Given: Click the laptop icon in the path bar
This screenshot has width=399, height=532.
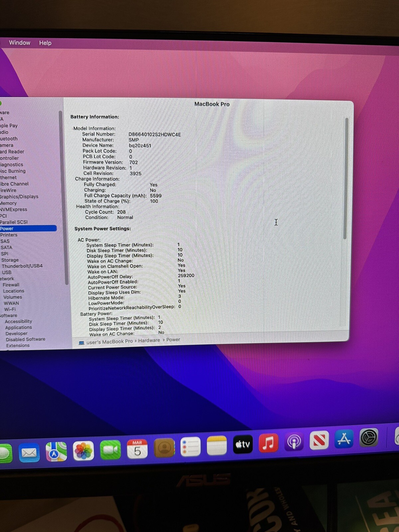Looking at the screenshot, I should [x=81, y=342].
